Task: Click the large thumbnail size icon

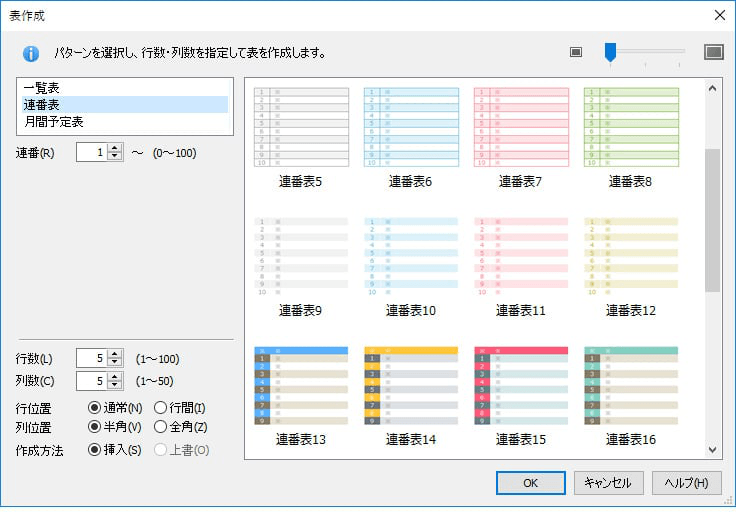Action: tap(713, 52)
